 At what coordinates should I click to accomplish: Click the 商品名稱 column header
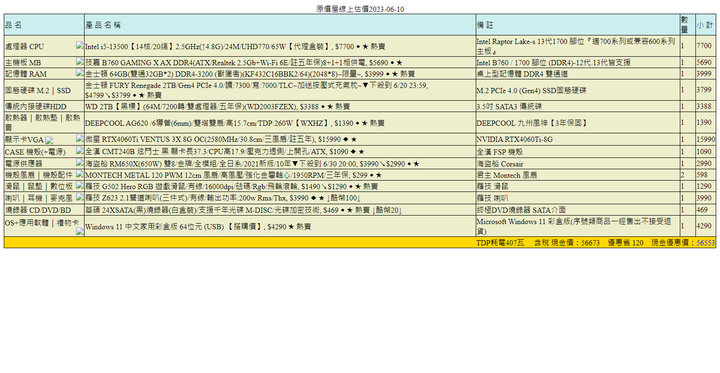[280, 25]
